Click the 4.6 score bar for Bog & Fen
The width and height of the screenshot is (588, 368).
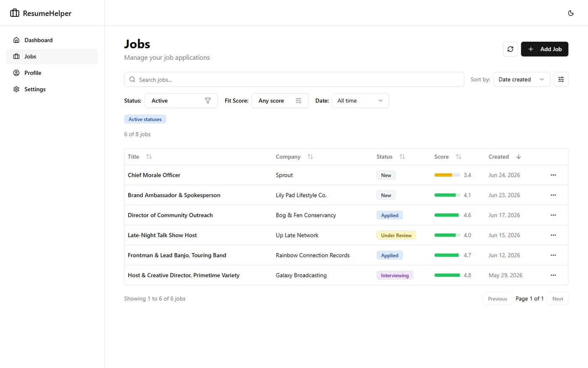tap(447, 215)
